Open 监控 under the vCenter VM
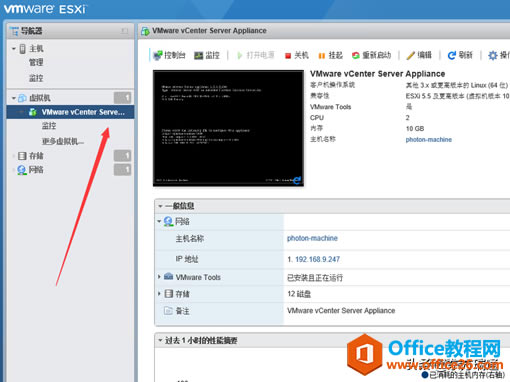The height and width of the screenshot is (382, 510). pos(49,126)
